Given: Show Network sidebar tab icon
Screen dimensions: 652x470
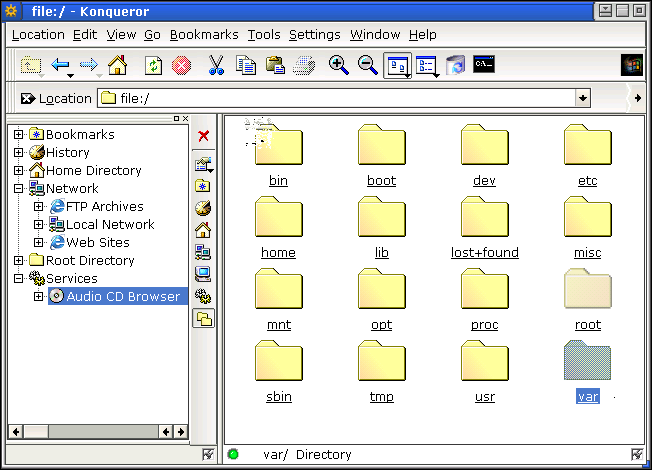Looking at the screenshot, I should click(203, 252).
